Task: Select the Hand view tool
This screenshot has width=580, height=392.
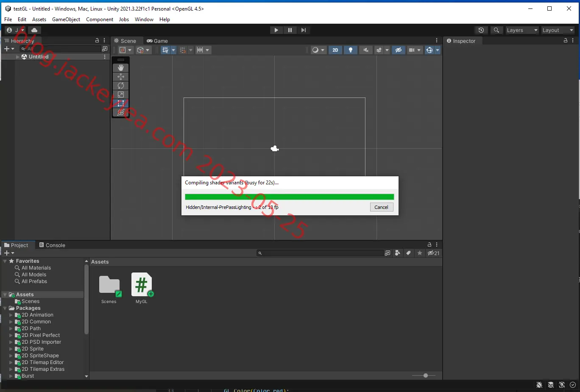Action: coord(121,68)
